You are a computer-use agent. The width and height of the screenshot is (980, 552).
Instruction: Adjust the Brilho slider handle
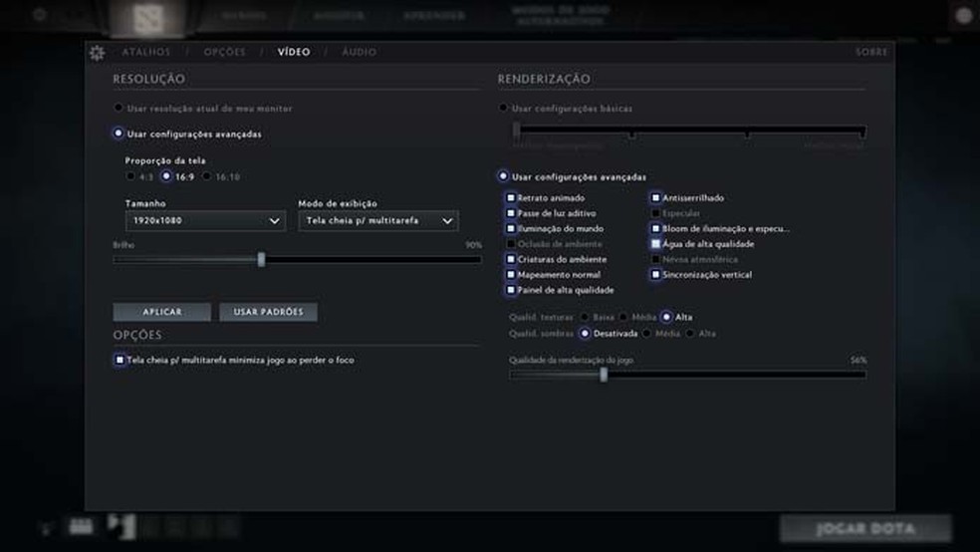tap(261, 259)
